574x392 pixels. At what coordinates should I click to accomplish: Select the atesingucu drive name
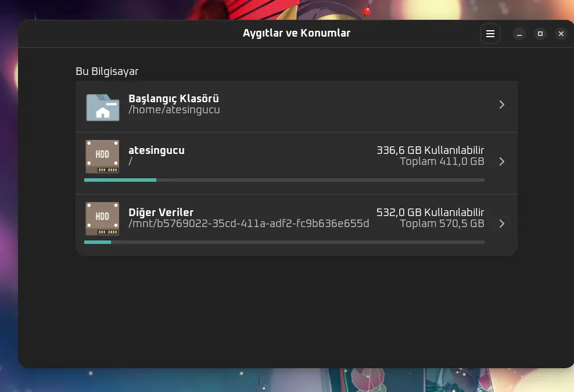[x=156, y=150]
